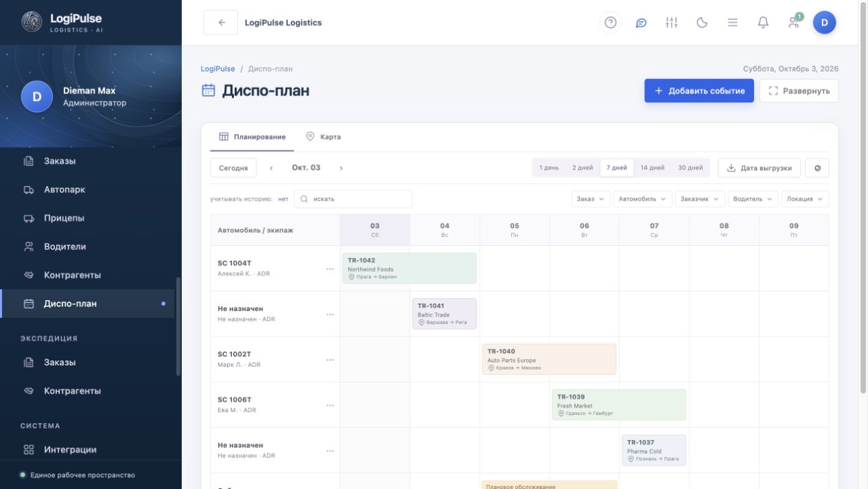Screen dimensions: 868x489
Task: Click Автомобиль / экипаж column header
Action: [x=275, y=230]
